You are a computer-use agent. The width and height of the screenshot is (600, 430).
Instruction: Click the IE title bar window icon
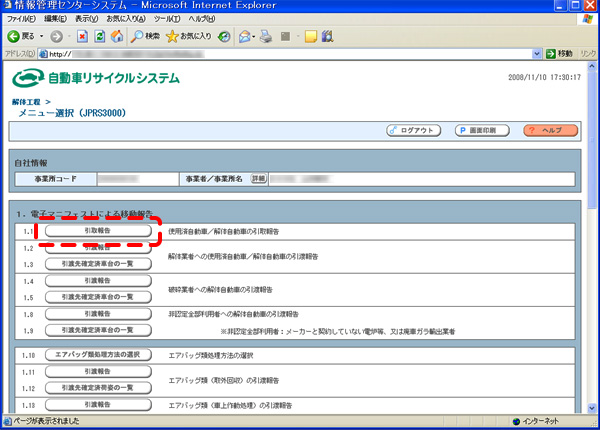(7, 5)
